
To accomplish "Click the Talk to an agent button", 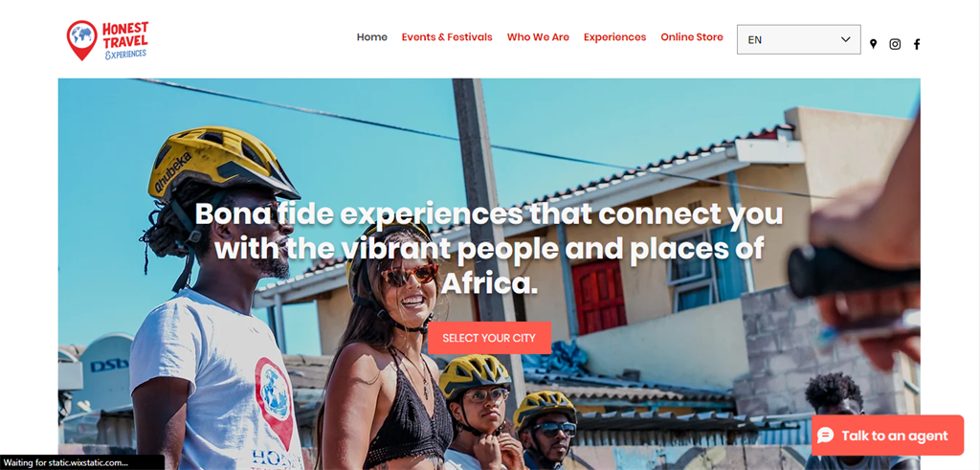I will [x=887, y=436].
